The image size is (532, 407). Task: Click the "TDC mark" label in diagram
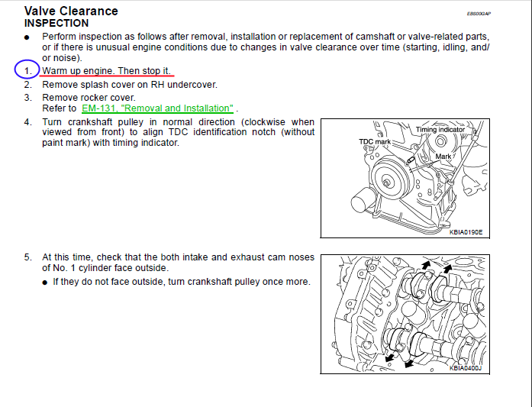point(375,141)
